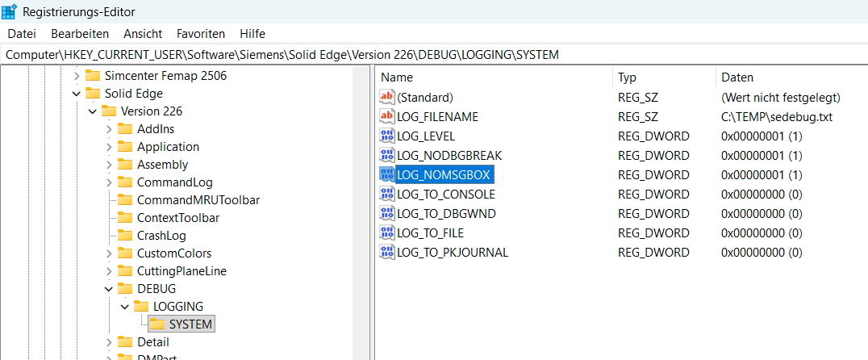Viewport: 868px width, 360px height.
Task: Select the LOG_TO_FILE value name
Action: coord(430,233)
